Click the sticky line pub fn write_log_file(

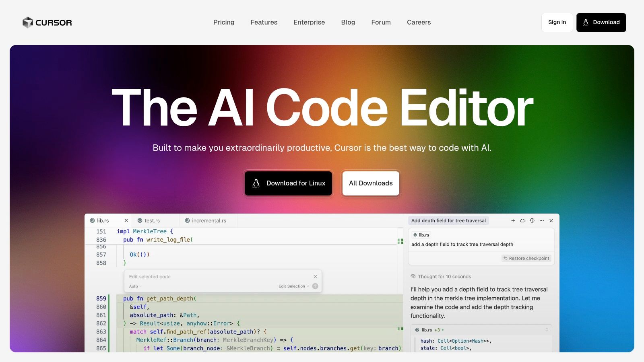pyautogui.click(x=158, y=240)
